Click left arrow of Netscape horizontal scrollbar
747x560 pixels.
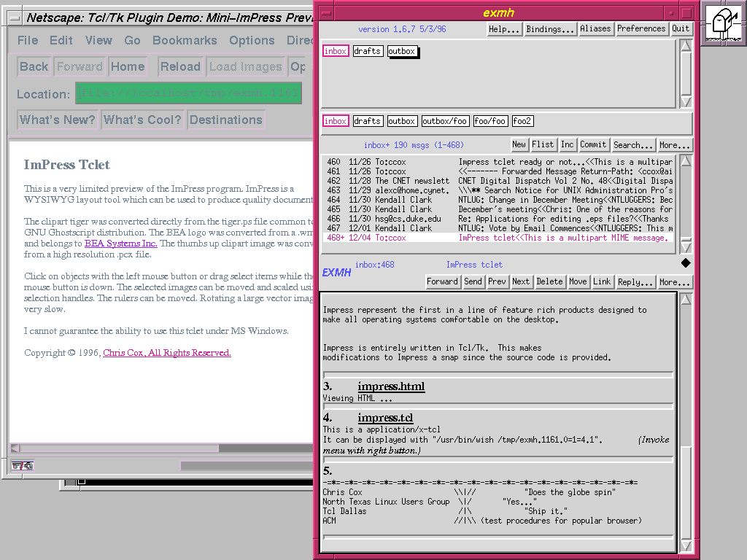[15, 448]
